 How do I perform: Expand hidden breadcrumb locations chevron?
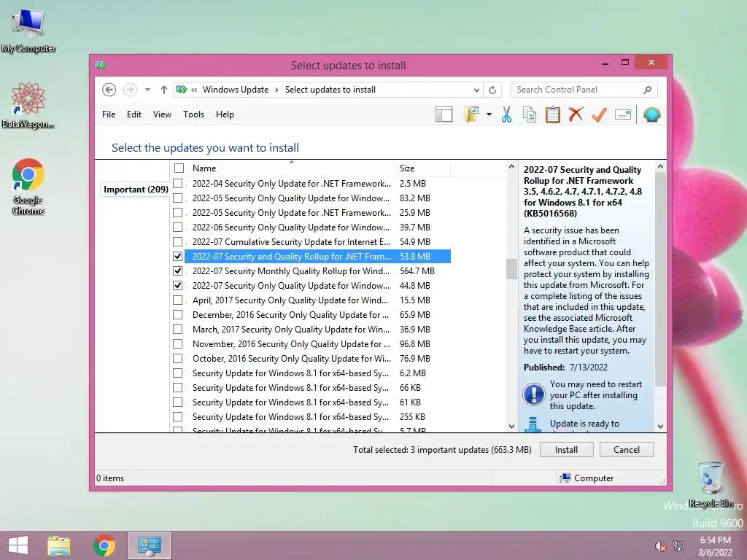194,90
